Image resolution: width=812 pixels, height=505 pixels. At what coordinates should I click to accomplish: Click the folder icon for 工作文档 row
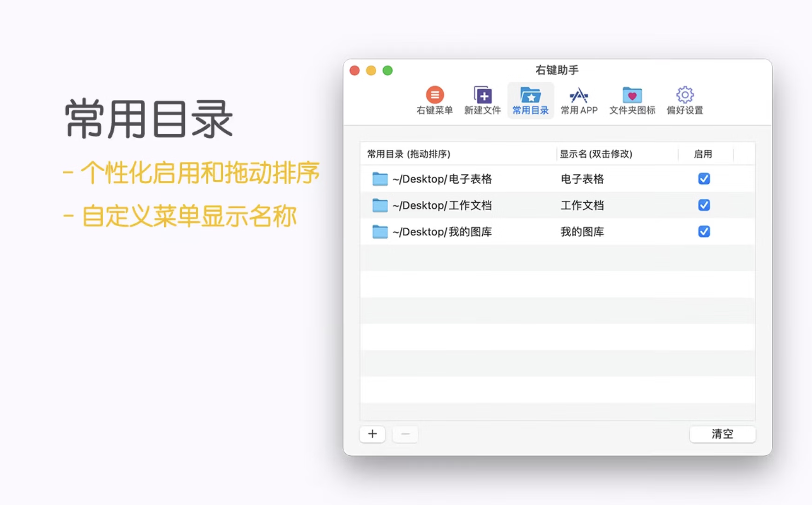[x=380, y=206]
